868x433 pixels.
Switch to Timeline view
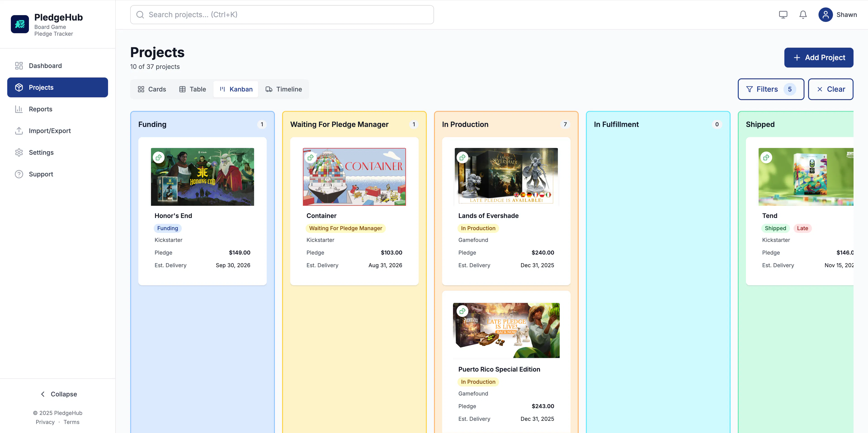tap(284, 89)
